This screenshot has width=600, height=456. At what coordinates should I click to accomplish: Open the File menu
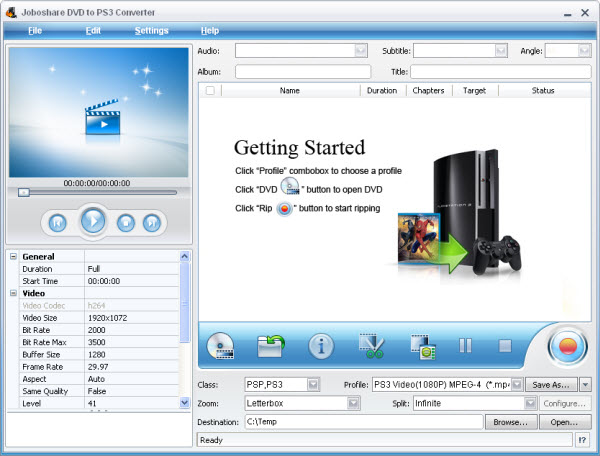tap(35, 31)
